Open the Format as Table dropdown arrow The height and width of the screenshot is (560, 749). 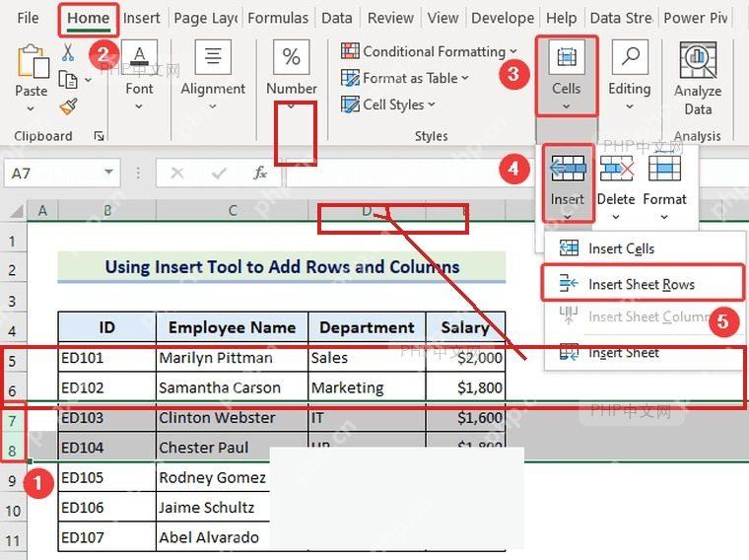(465, 78)
